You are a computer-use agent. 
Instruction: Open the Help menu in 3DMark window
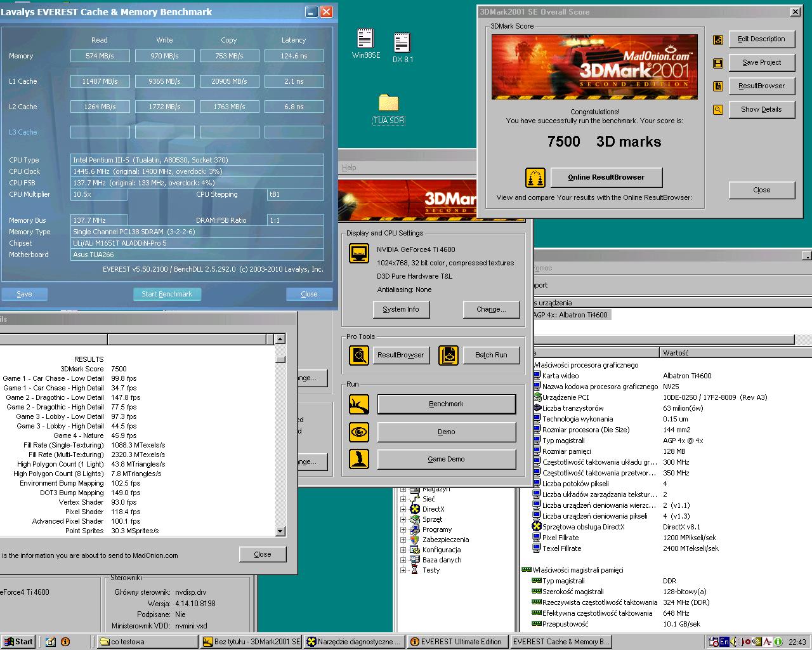pos(349,168)
